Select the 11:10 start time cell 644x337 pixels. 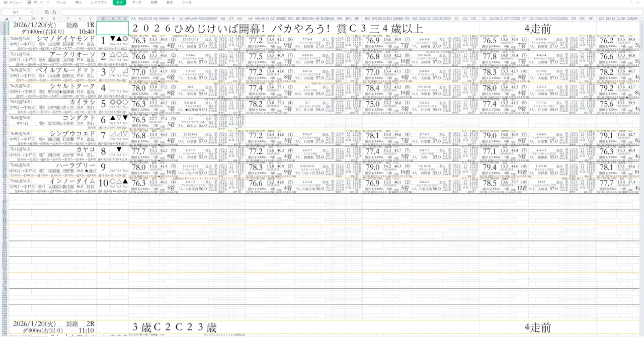tap(86, 330)
